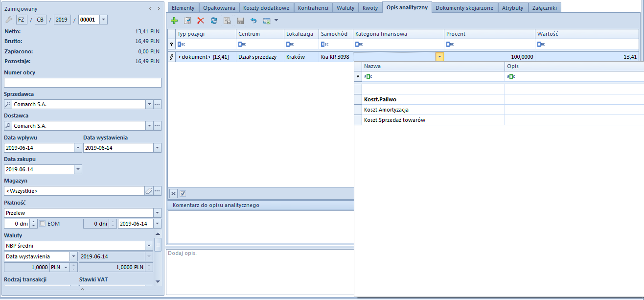
Task: Switch to the Waluty tab
Action: [345, 8]
